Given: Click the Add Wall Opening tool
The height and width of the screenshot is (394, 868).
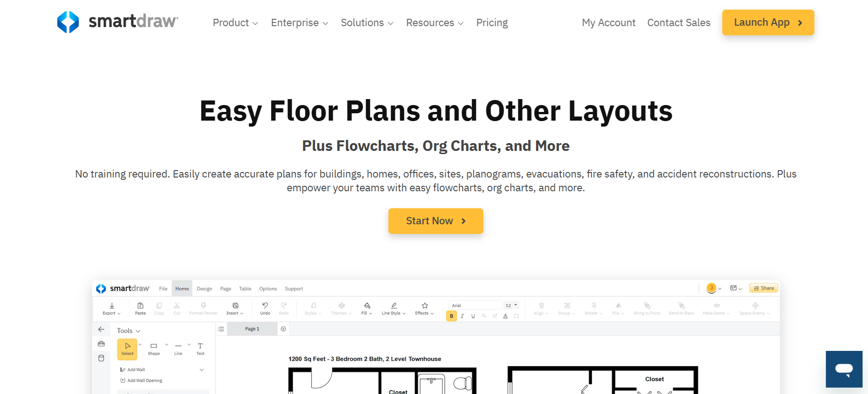Looking at the screenshot, I should [x=141, y=381].
